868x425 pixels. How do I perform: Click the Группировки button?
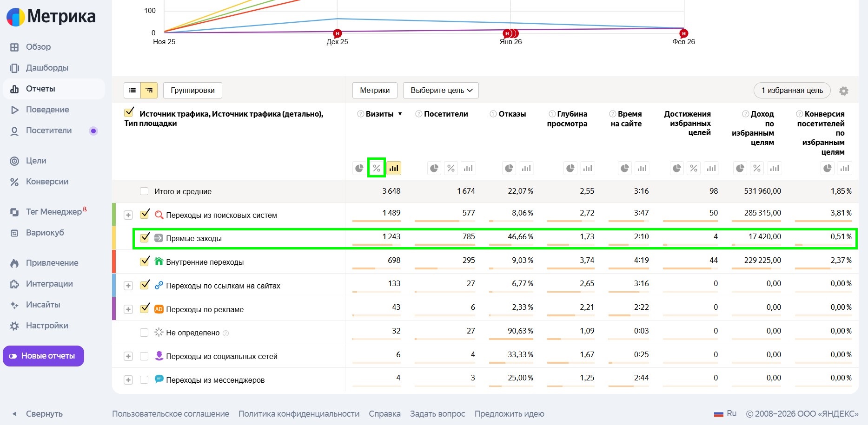tap(192, 90)
